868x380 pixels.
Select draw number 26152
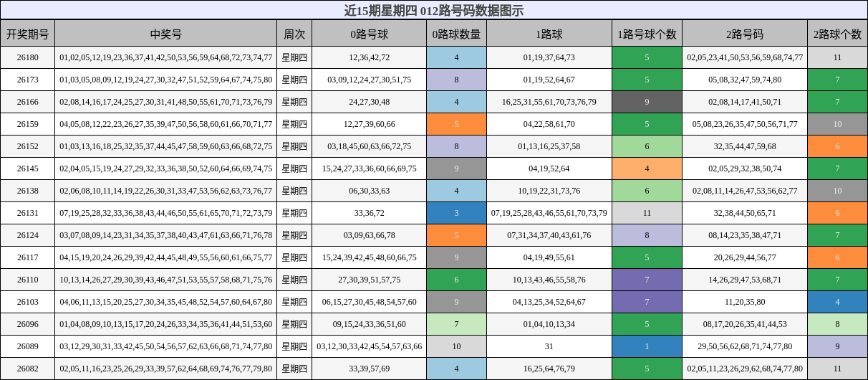click(28, 146)
